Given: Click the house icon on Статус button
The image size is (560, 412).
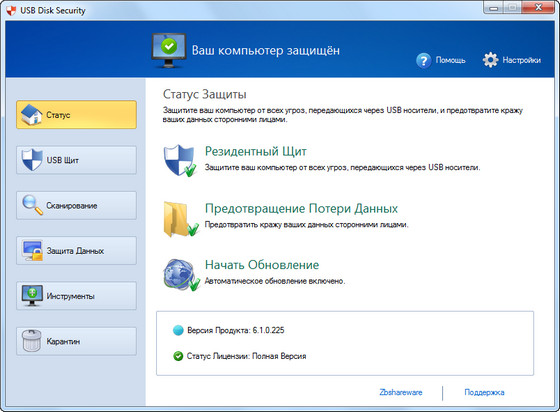Looking at the screenshot, I should [x=31, y=115].
